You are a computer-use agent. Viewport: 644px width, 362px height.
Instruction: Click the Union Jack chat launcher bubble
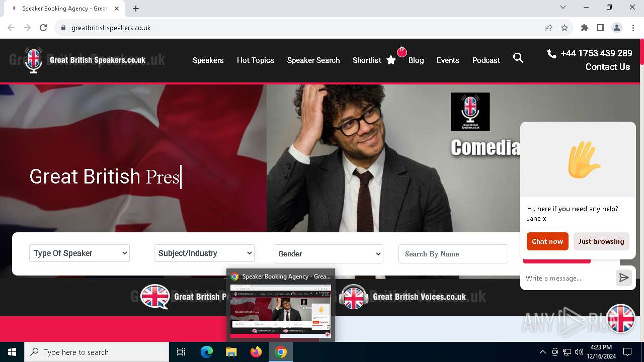621,319
